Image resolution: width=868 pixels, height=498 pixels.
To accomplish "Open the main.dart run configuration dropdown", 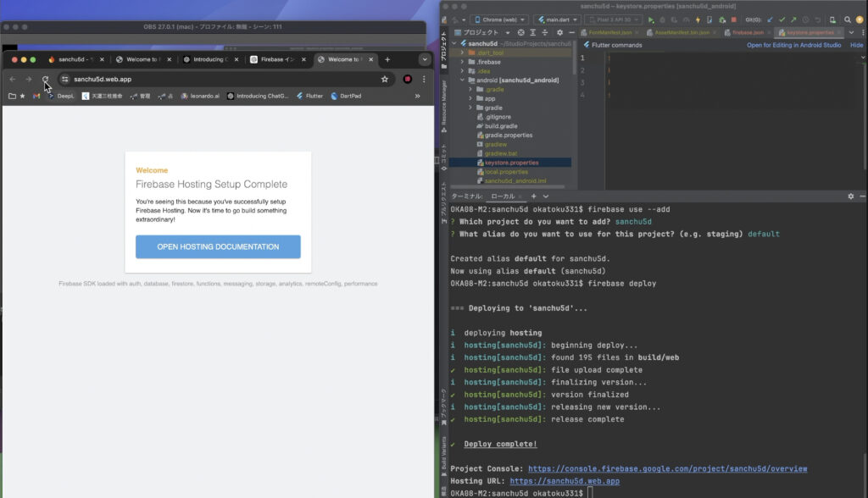I will (x=557, y=19).
